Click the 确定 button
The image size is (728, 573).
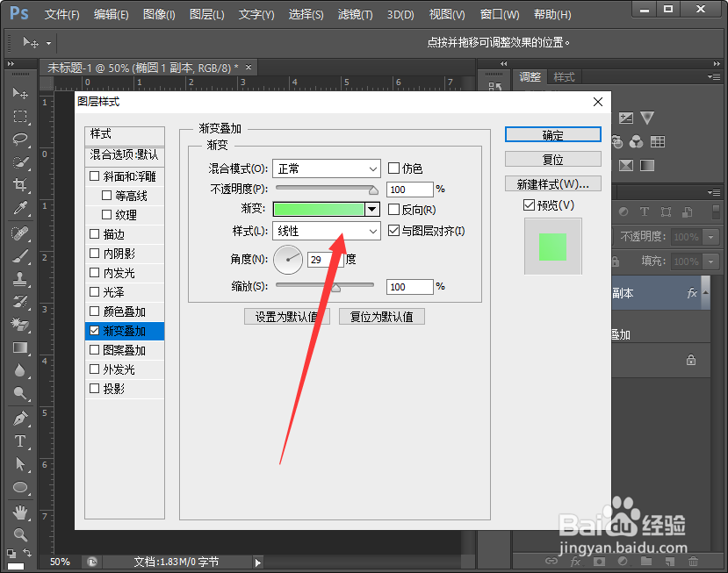552,135
